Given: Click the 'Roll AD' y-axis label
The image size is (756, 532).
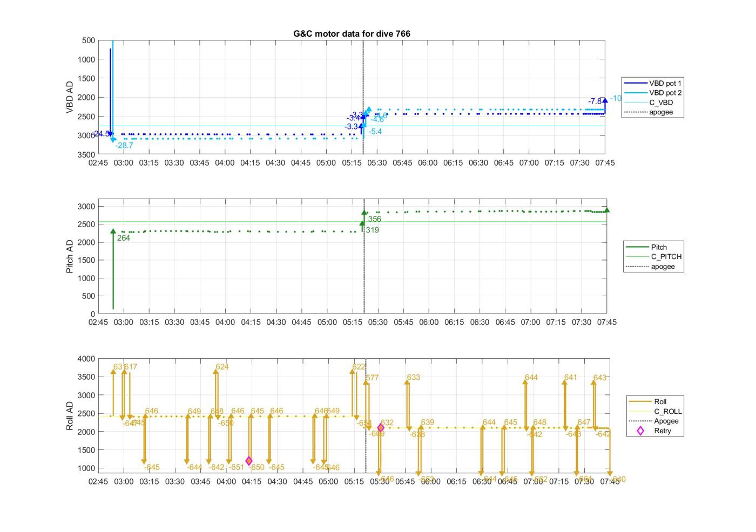Looking at the screenshot, I should pos(70,415).
